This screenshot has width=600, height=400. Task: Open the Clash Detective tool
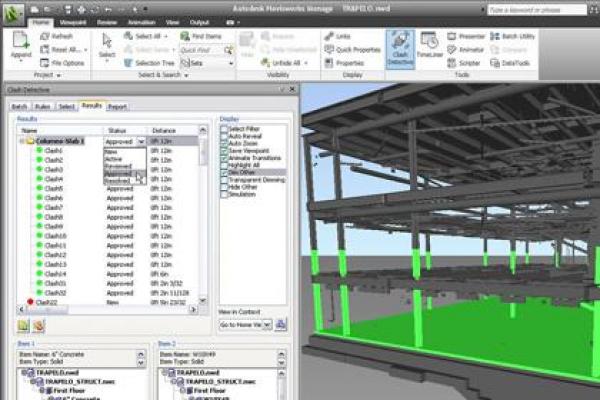(x=401, y=48)
